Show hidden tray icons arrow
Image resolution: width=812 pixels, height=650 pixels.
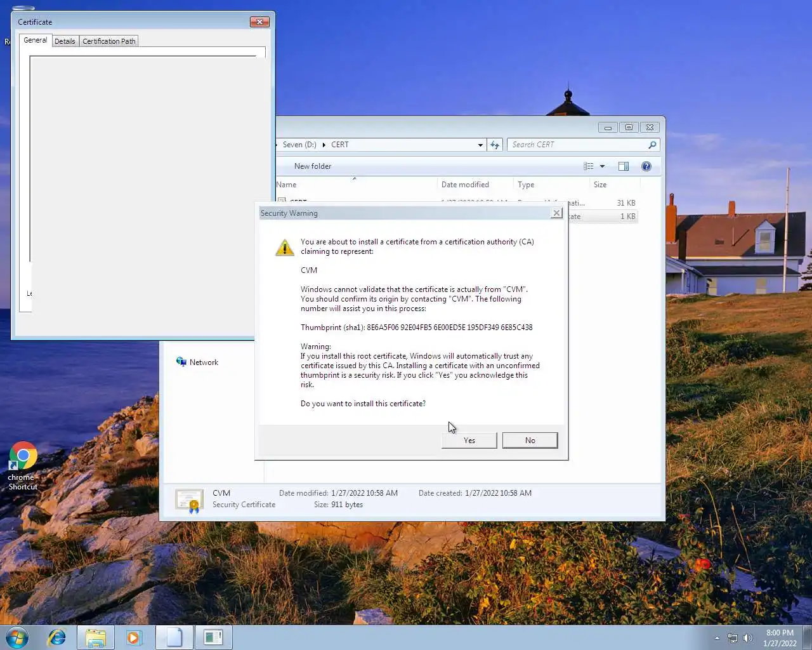pos(717,638)
